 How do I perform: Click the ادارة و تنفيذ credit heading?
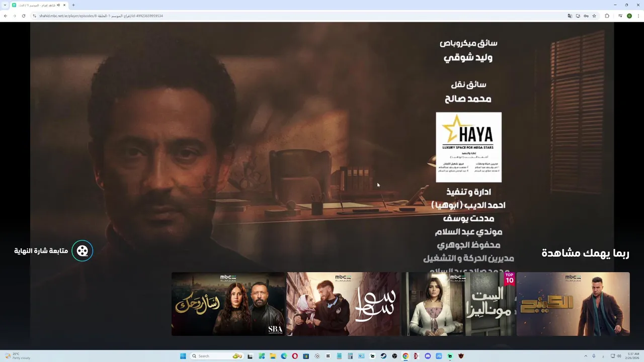[468, 192]
